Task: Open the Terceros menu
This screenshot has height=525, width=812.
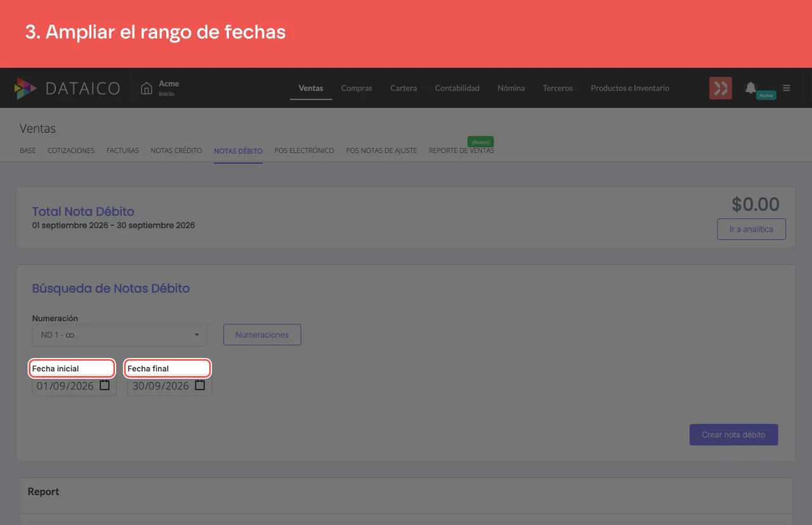Action: point(558,88)
